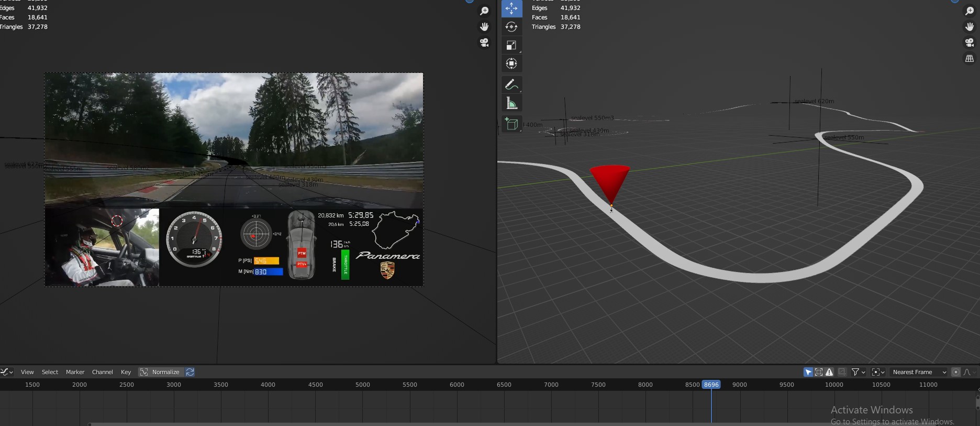Open the Graph Editor type selector
Image resolution: width=980 pixels, height=426 pixels.
[7, 372]
